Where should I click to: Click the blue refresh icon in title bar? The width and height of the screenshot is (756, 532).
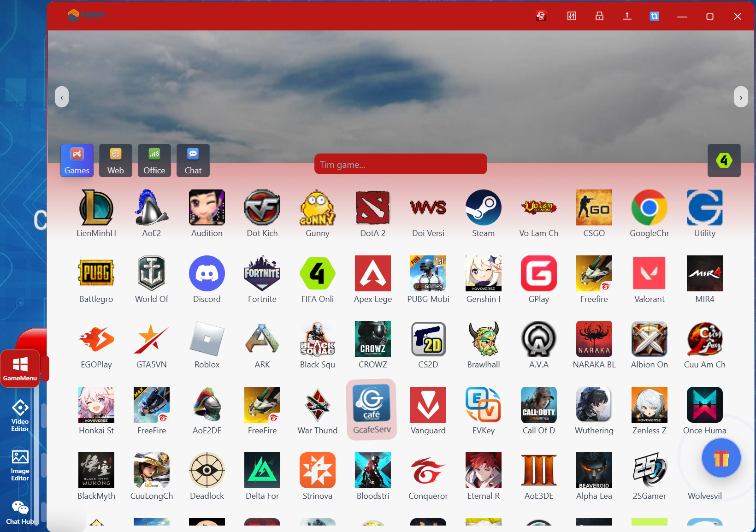[x=654, y=16]
